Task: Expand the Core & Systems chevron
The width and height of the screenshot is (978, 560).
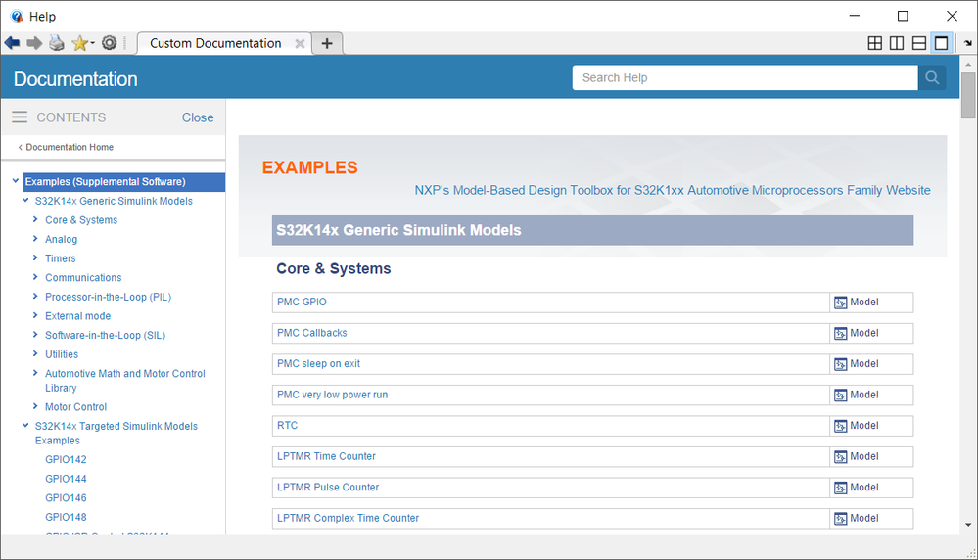Action: 35,219
